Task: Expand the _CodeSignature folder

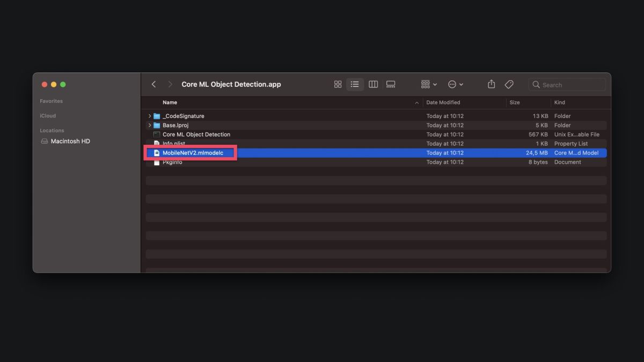Action: 150,116
